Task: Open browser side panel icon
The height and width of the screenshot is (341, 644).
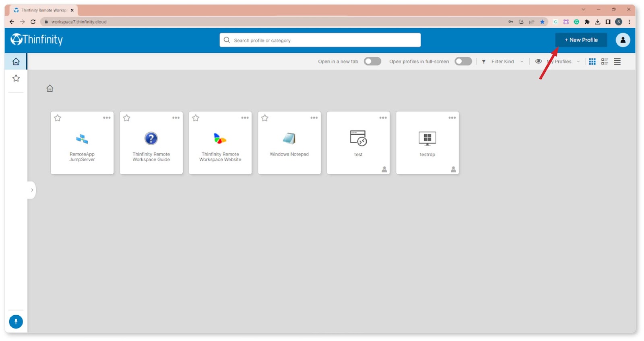Action: [608, 22]
